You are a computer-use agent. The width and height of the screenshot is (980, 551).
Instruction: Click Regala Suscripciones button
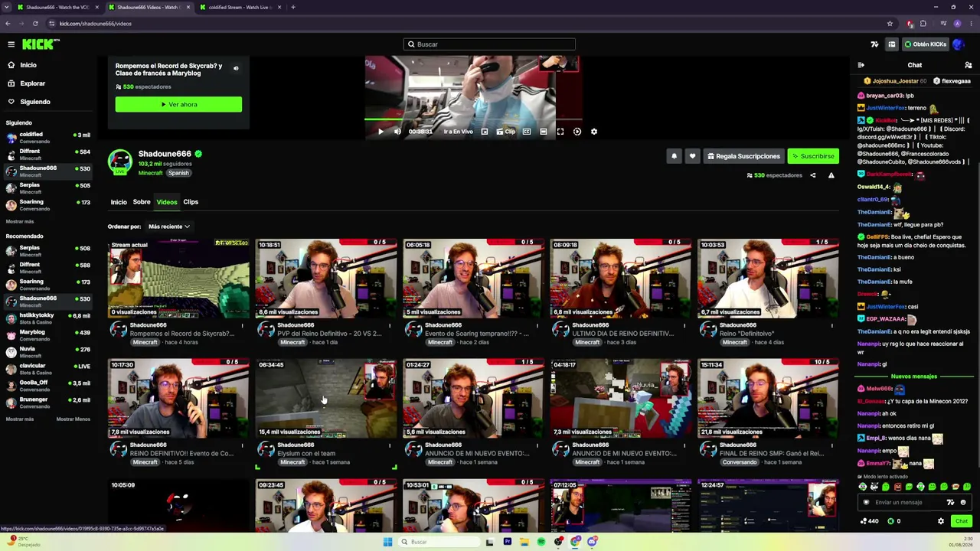tap(743, 156)
